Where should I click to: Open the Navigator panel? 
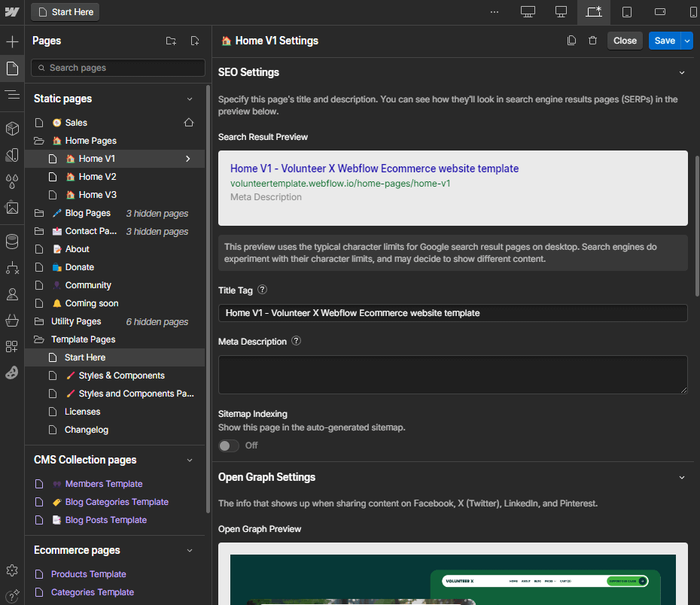tap(12, 95)
